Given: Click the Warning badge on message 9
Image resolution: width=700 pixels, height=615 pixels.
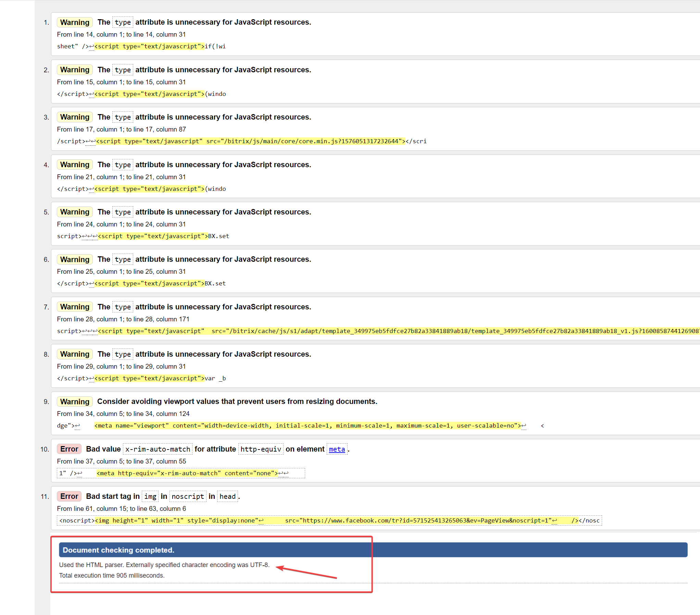Looking at the screenshot, I should (x=75, y=402).
